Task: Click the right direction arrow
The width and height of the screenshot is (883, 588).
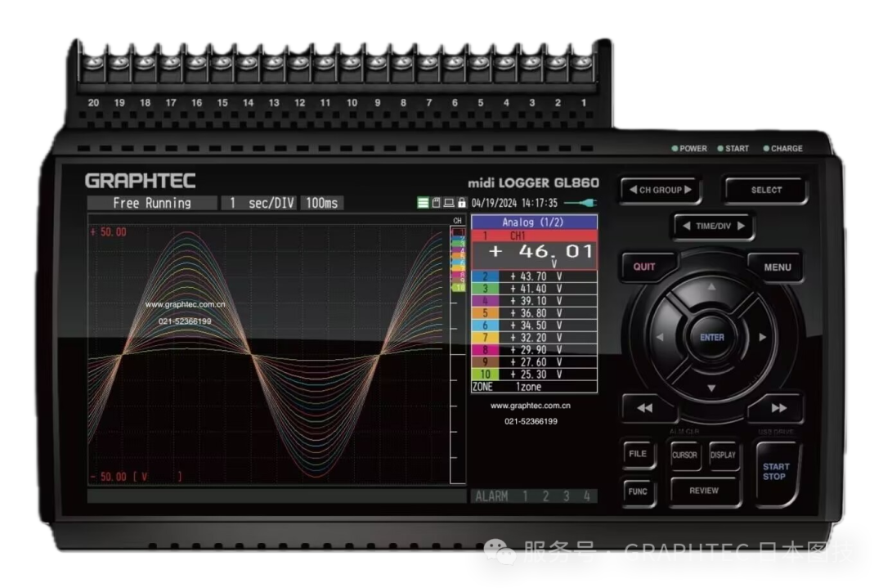Action: [x=763, y=338]
